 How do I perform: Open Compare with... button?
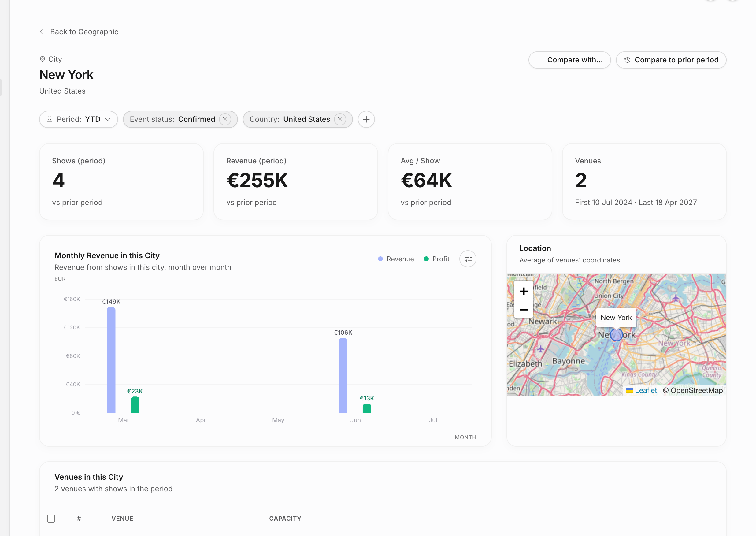pos(569,60)
